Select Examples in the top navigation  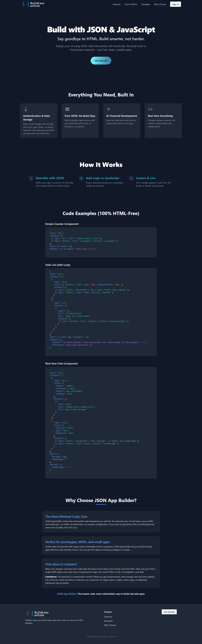[146, 4]
